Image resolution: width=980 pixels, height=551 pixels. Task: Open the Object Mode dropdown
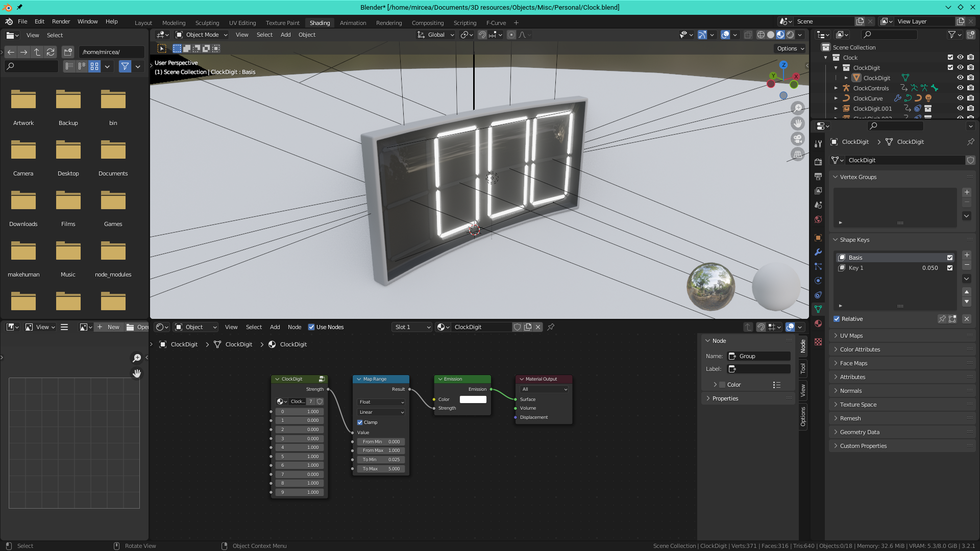(x=201, y=35)
